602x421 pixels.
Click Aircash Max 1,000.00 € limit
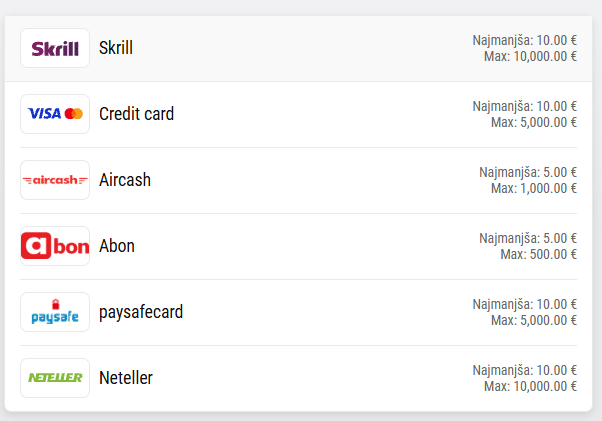[534, 189]
